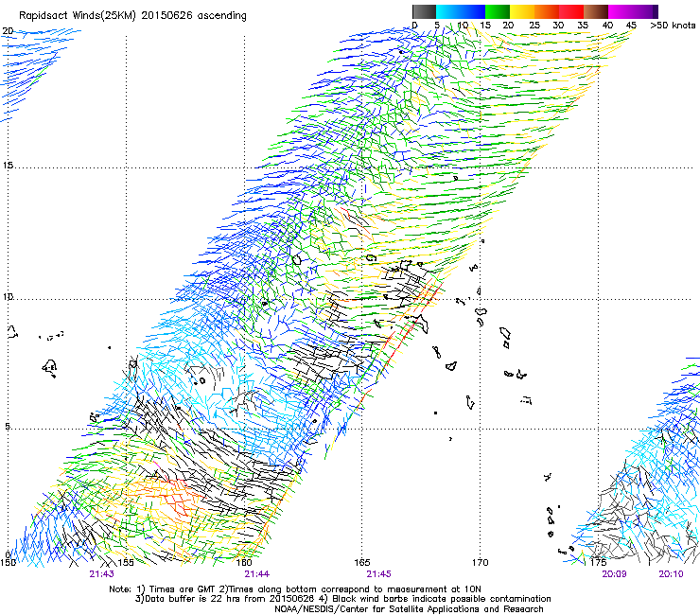Click the "Rapidsact Winds(25KM) 20150626 ascending" title
The height and width of the screenshot is (615, 700).
[x=132, y=16]
